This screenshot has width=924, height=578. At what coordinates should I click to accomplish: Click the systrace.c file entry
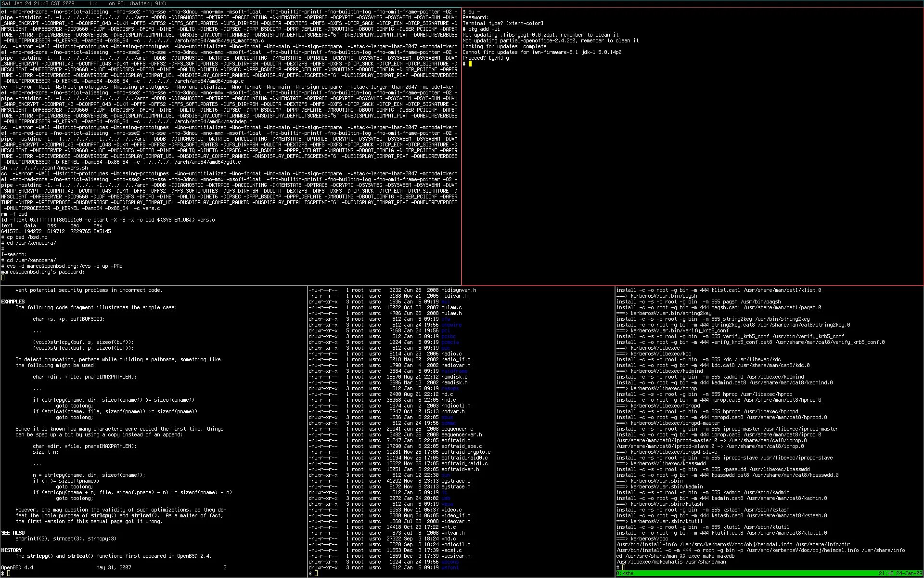click(456, 481)
